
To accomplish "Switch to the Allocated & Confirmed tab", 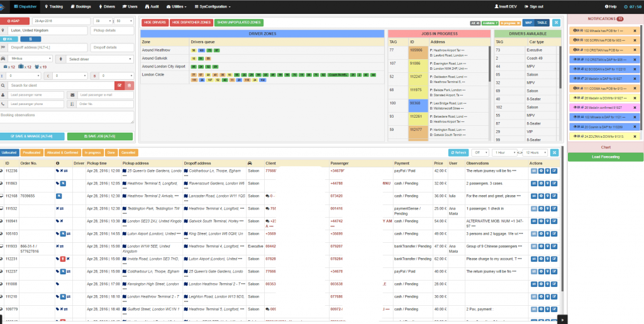I will (x=62, y=152).
